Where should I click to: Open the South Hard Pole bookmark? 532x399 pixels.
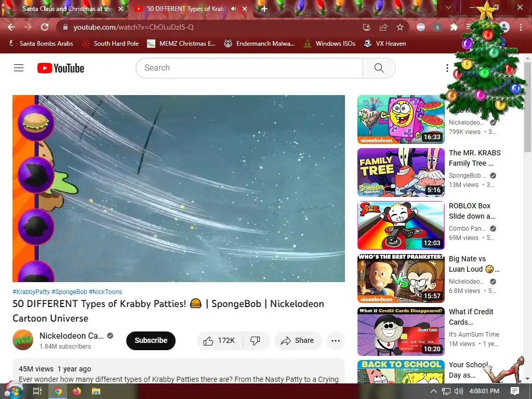(x=111, y=44)
